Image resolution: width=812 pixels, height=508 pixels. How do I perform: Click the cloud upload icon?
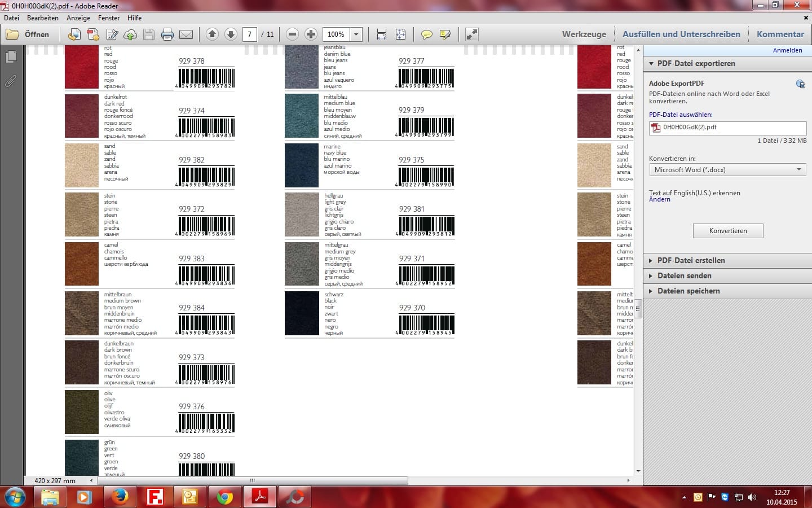[130, 34]
